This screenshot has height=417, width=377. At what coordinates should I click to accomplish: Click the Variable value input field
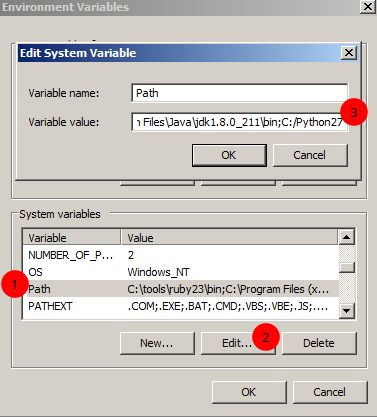[x=239, y=122]
